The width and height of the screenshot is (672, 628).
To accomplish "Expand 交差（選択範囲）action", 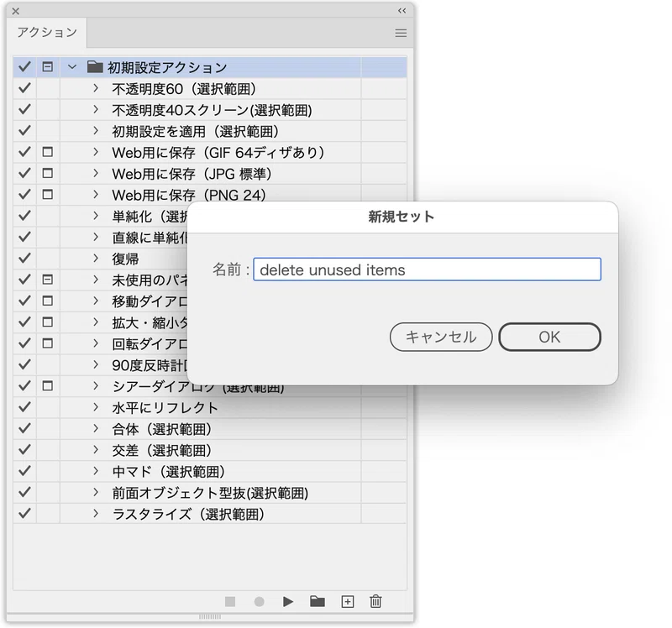I will coord(96,450).
